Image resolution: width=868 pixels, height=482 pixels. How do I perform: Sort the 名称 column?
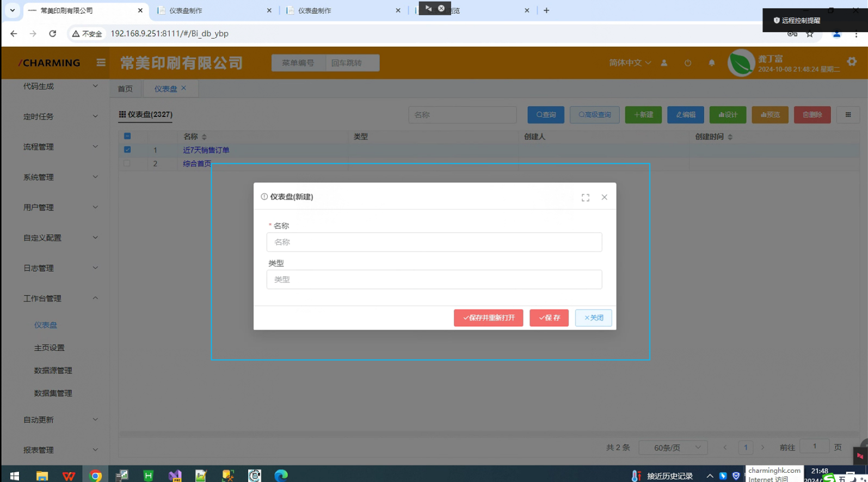pos(204,137)
